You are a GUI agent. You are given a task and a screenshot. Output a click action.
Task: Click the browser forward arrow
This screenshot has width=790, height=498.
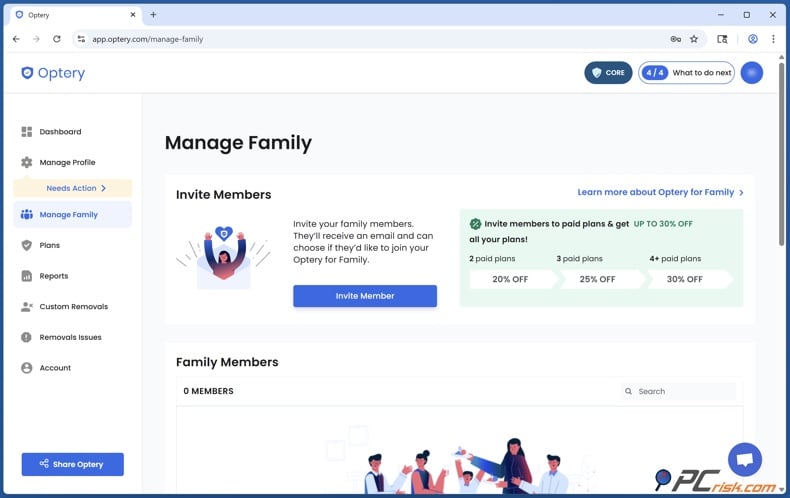pos(36,39)
